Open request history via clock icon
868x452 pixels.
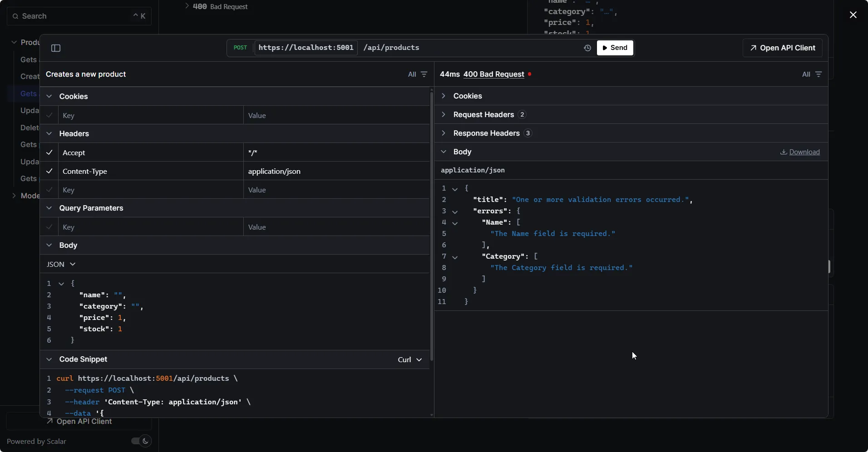pos(587,48)
